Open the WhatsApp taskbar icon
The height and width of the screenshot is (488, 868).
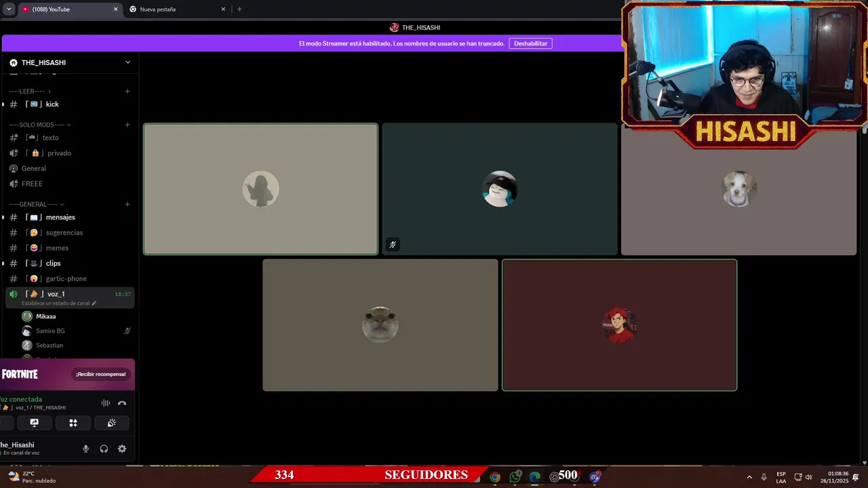(x=515, y=476)
